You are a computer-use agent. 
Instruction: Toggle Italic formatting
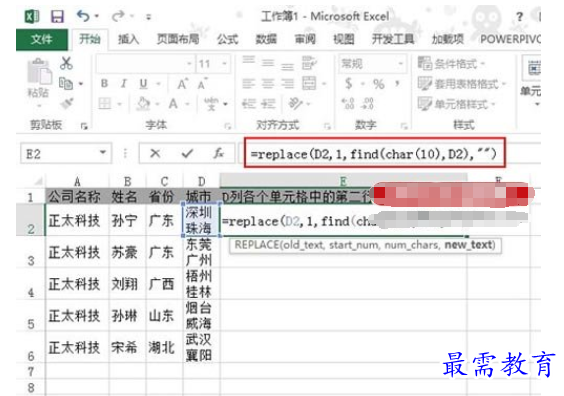point(124,83)
